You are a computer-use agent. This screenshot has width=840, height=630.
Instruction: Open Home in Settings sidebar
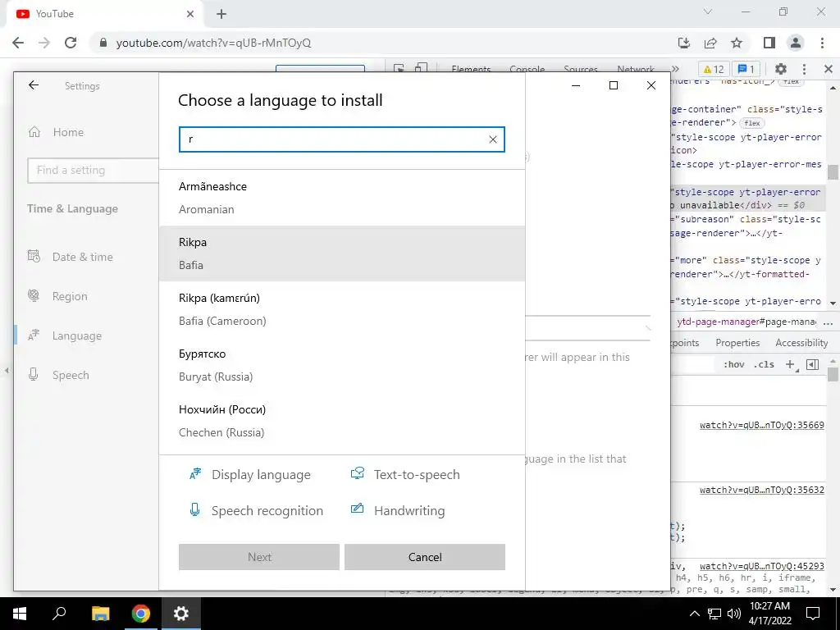pyautogui.click(x=85, y=132)
